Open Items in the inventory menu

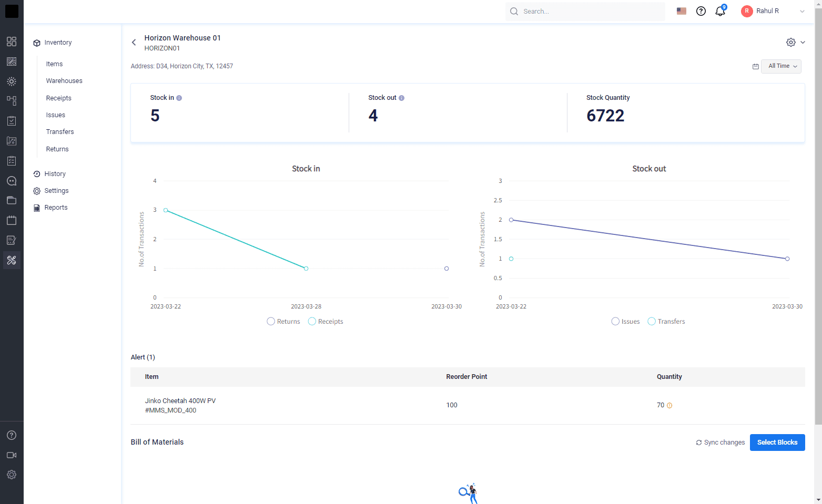(54, 64)
